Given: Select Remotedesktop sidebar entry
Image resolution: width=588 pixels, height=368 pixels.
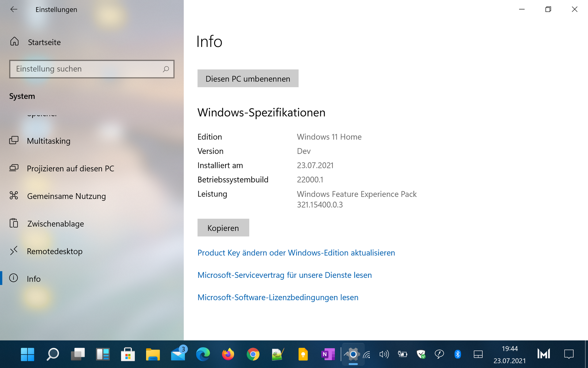Looking at the screenshot, I should tap(92, 251).
